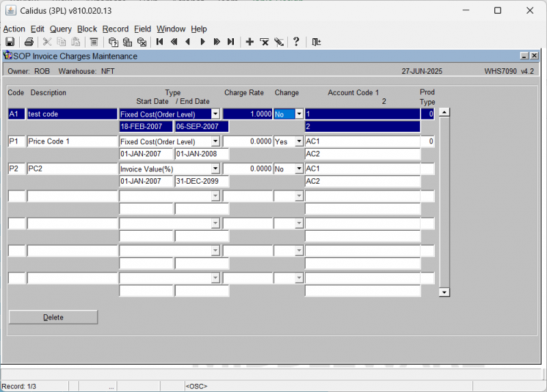Viewport: 547px width, 392px height.
Task: Open the Help menu
Action: coord(199,29)
